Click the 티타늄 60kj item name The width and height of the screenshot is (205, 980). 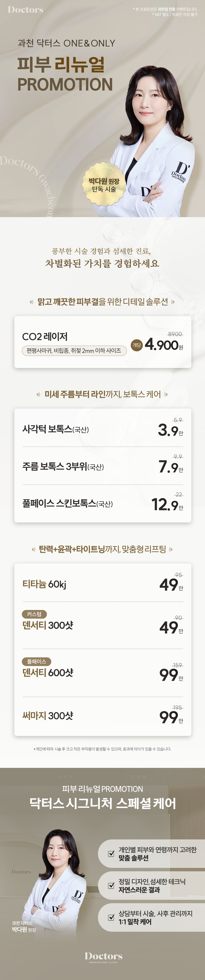(x=44, y=584)
